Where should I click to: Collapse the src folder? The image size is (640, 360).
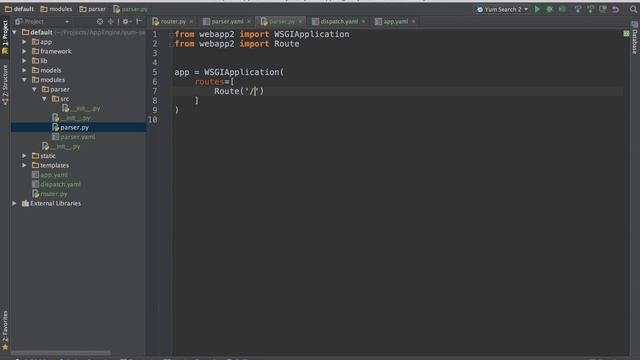(x=44, y=99)
